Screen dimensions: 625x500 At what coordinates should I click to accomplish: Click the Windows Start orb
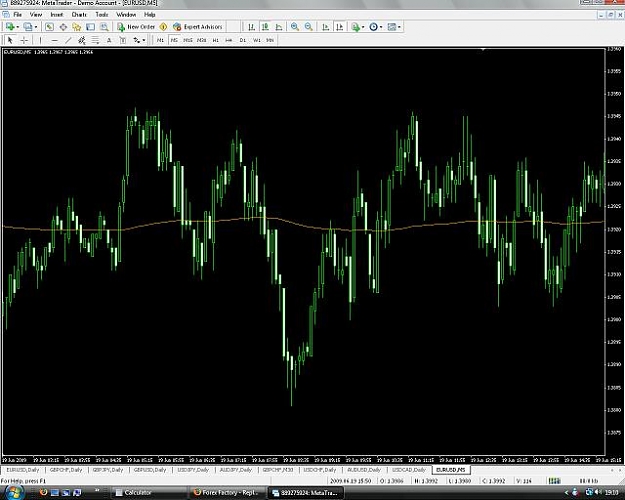[x=13, y=492]
